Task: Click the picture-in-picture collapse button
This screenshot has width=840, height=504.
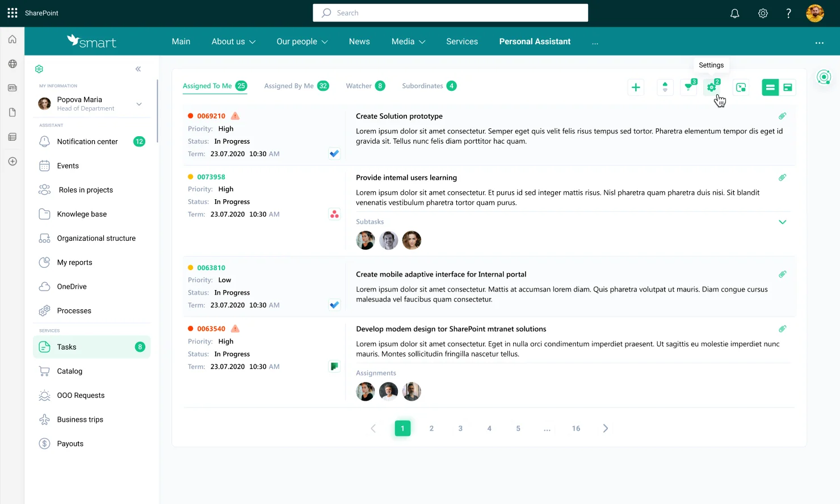Action: (741, 87)
